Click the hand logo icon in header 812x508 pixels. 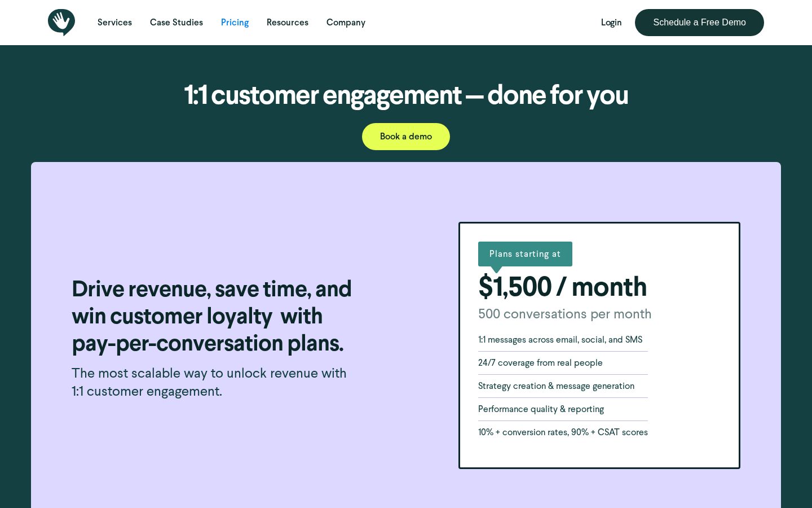point(61,23)
